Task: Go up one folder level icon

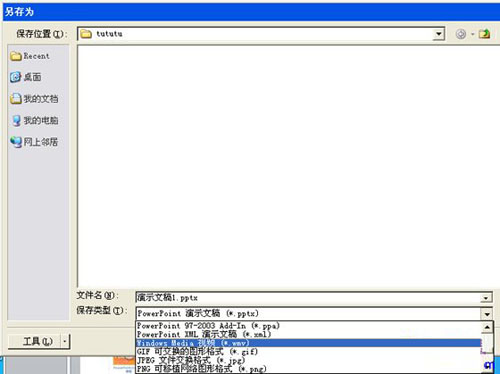Action: tap(484, 34)
